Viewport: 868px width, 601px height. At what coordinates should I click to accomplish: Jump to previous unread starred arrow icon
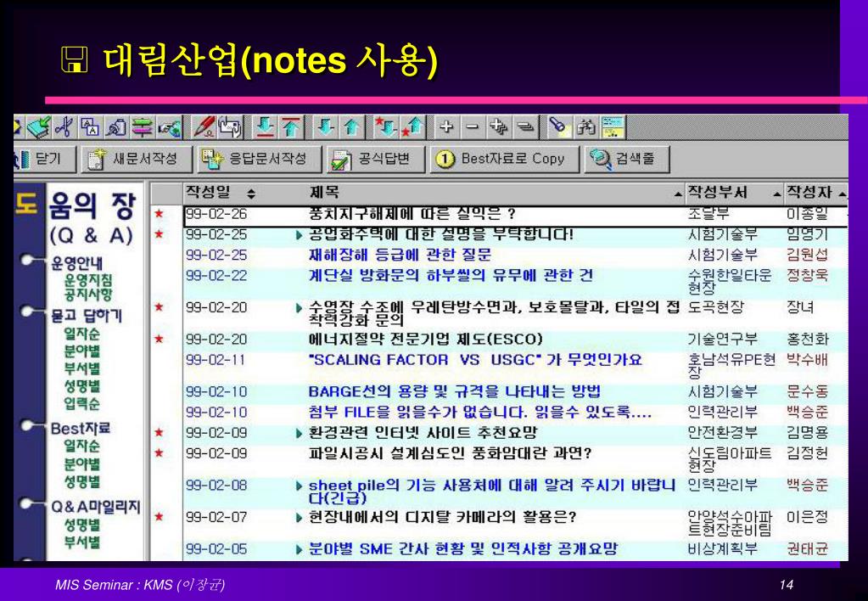[412, 127]
